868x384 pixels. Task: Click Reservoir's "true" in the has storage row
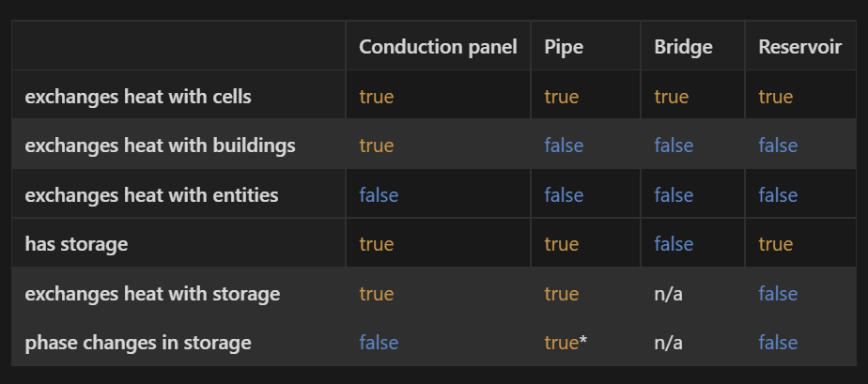point(775,244)
